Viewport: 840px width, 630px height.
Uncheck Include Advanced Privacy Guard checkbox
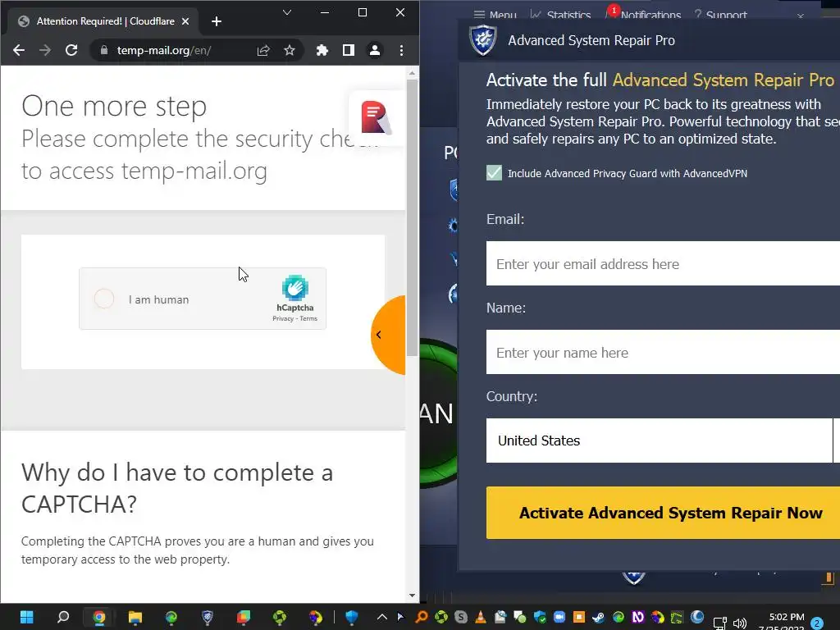click(494, 172)
